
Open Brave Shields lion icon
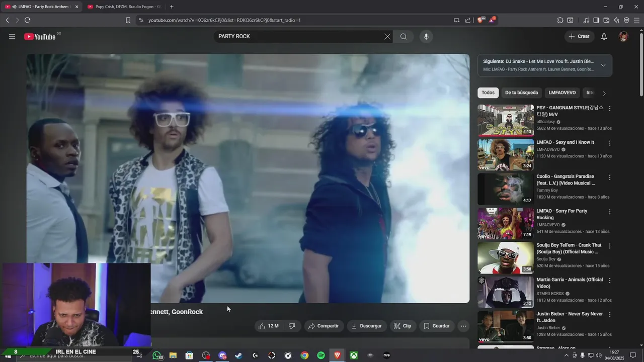480,20
